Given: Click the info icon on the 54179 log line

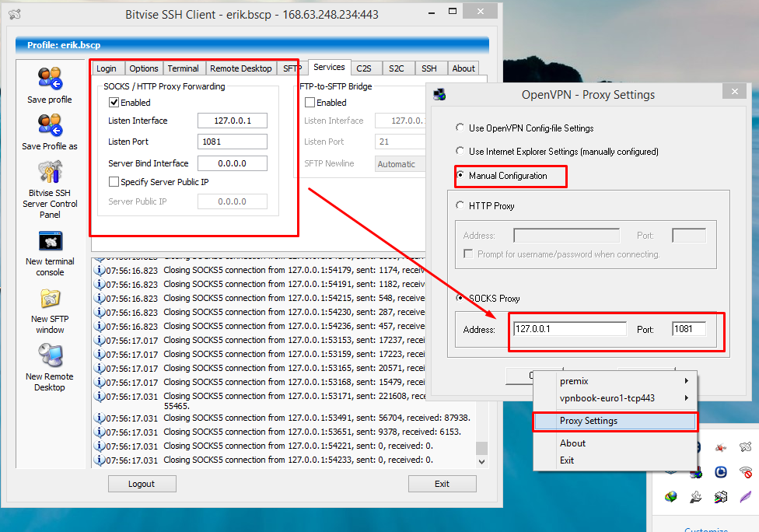Looking at the screenshot, I should 100,270.
